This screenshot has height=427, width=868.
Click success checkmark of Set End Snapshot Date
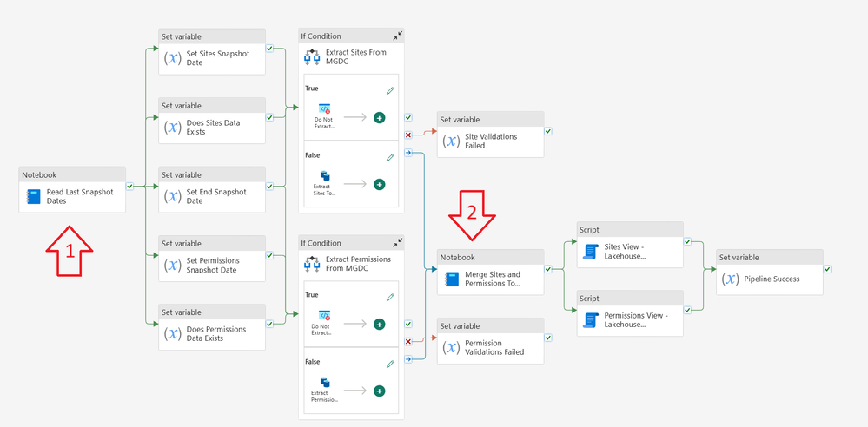pos(269,187)
